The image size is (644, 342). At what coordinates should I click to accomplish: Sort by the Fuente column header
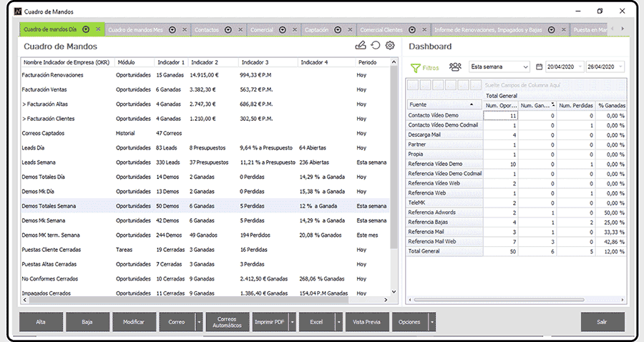[444, 104]
